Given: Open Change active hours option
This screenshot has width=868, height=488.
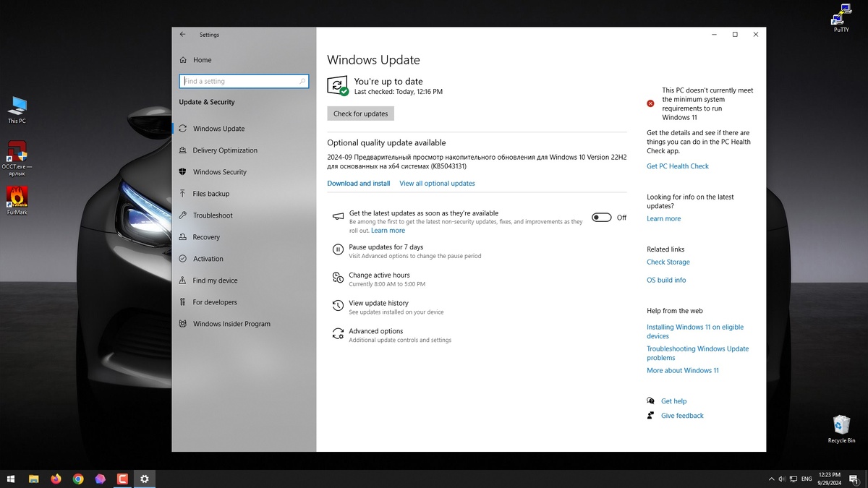Looking at the screenshot, I should [379, 275].
